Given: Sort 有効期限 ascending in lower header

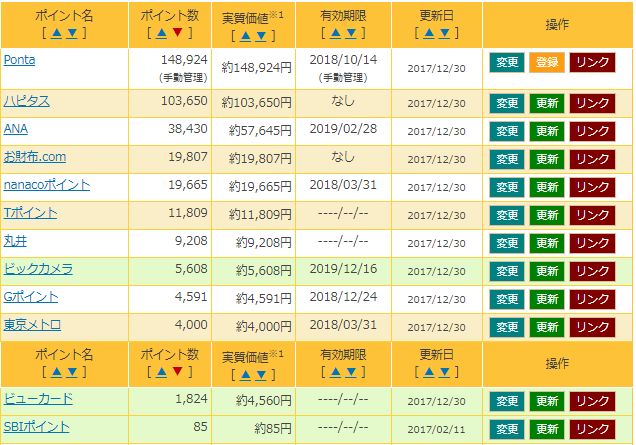Looking at the screenshot, I should point(335,372).
